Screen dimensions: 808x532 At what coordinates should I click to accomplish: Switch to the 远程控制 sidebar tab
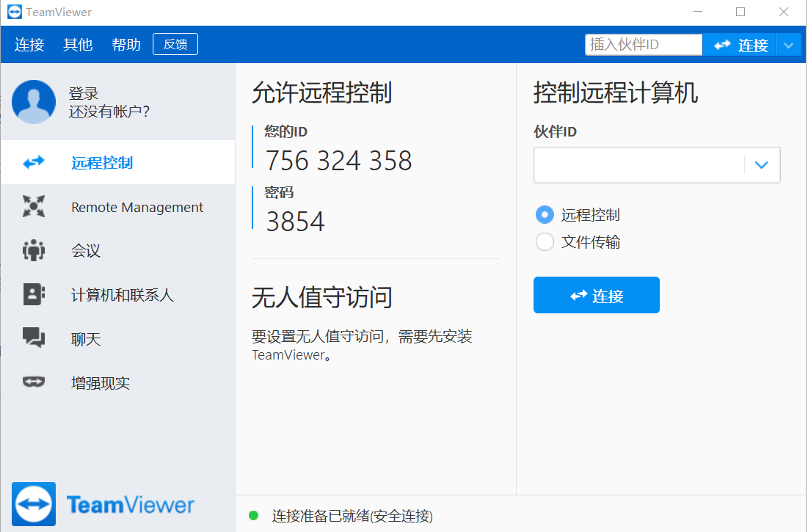(118, 162)
